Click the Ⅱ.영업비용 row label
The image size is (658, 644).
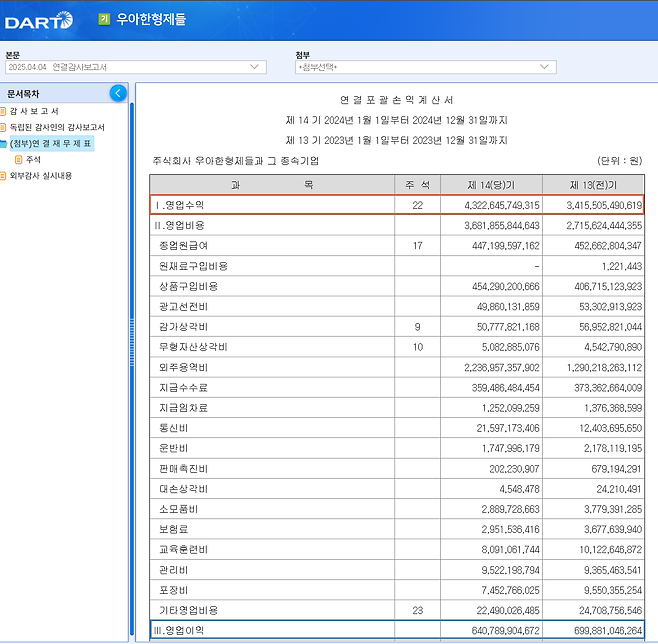(x=179, y=226)
